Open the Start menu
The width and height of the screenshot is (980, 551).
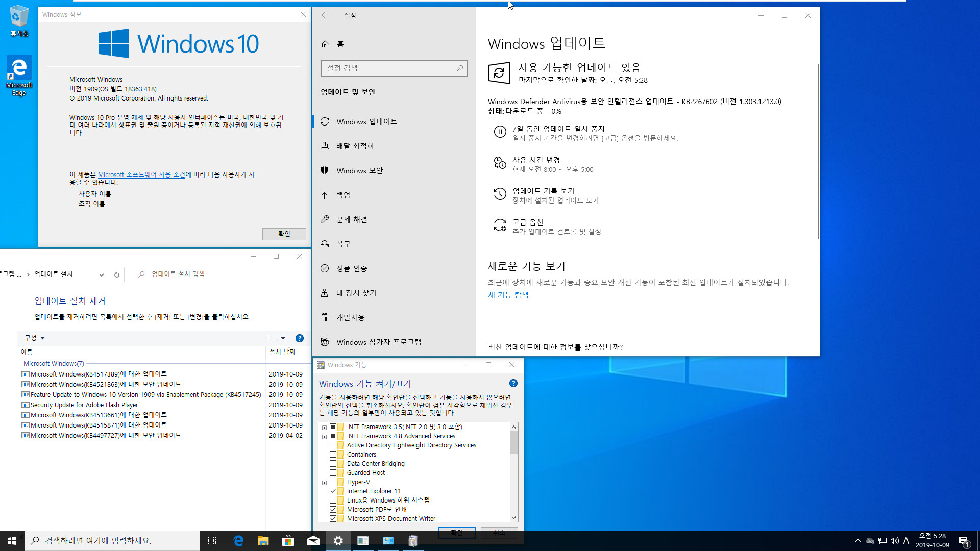tap(12, 541)
